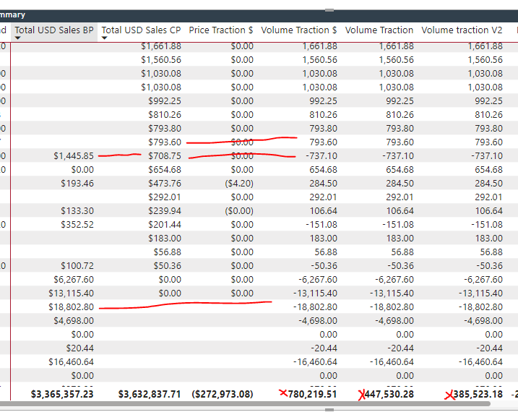Select the $6,267.60 Sales BP cell

74,280
